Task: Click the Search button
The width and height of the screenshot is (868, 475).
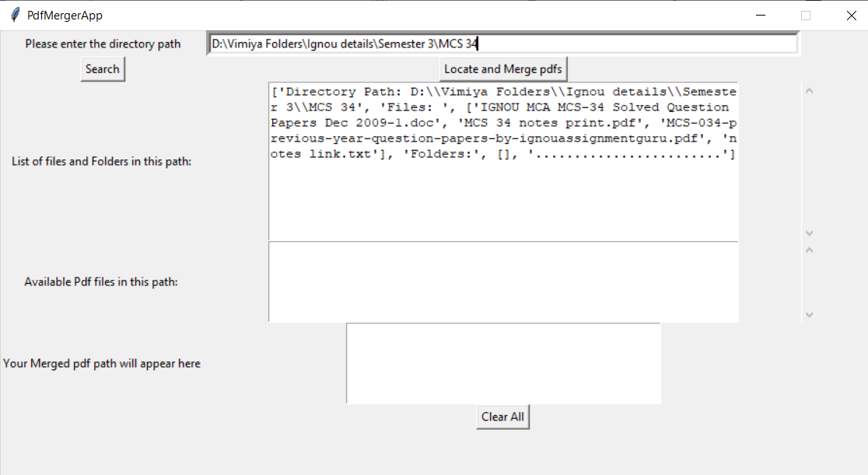Action: [102, 68]
